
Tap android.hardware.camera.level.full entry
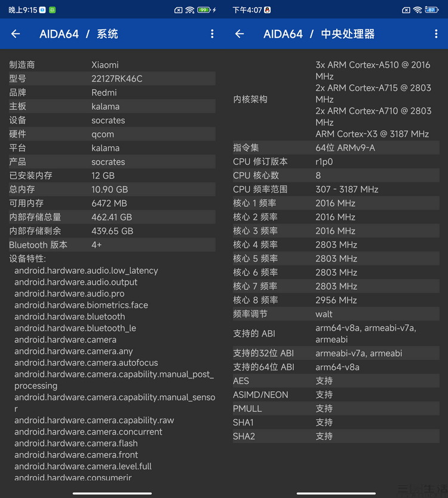(83, 466)
